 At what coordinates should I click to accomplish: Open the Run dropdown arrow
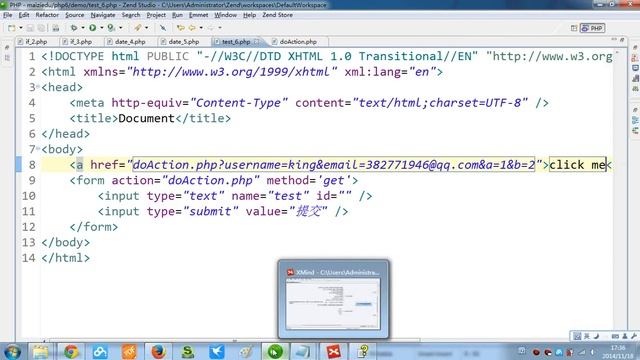102,28
